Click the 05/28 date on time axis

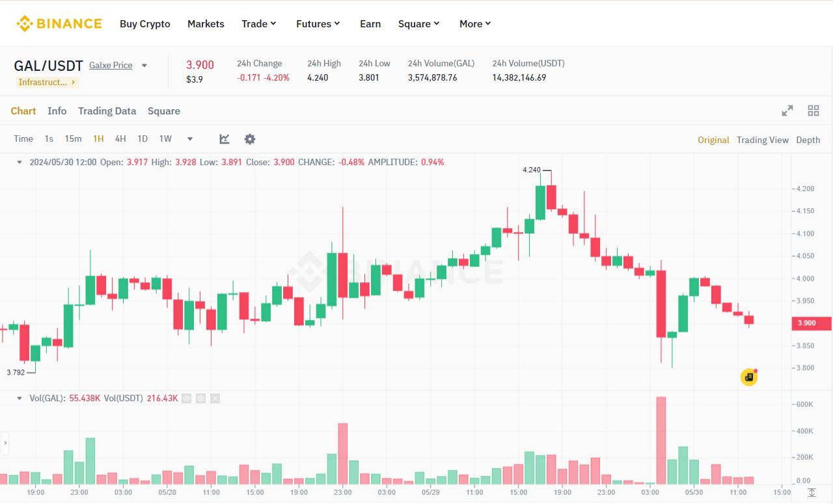point(167,492)
